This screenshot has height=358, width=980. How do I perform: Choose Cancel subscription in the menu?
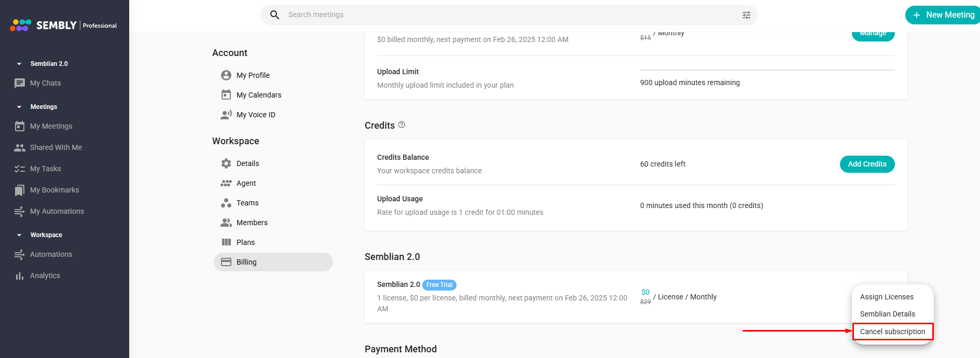(892, 332)
